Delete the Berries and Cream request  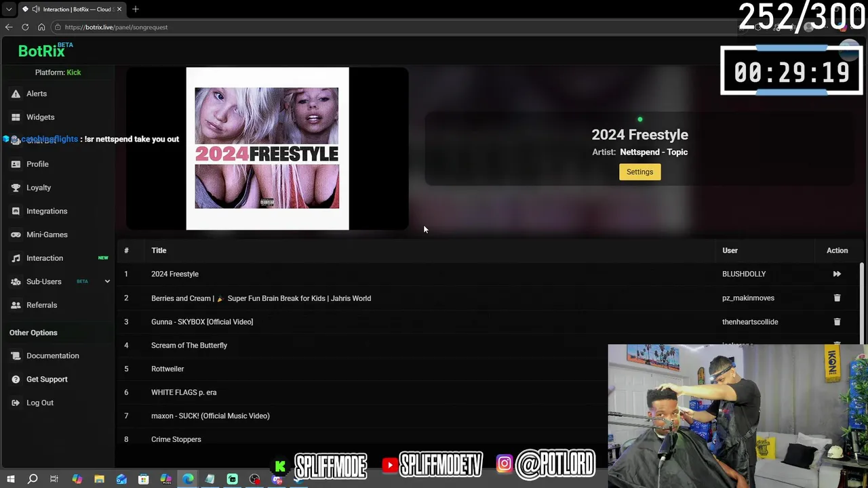pyautogui.click(x=837, y=298)
